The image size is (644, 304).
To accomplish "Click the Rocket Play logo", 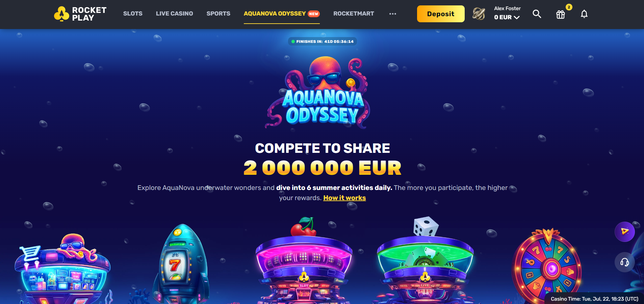I will pyautogui.click(x=80, y=14).
